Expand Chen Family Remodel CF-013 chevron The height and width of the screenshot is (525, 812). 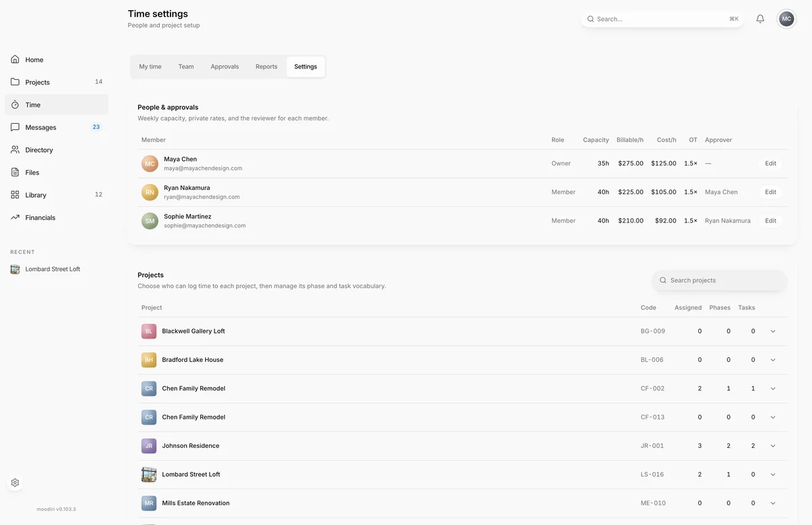(x=773, y=417)
